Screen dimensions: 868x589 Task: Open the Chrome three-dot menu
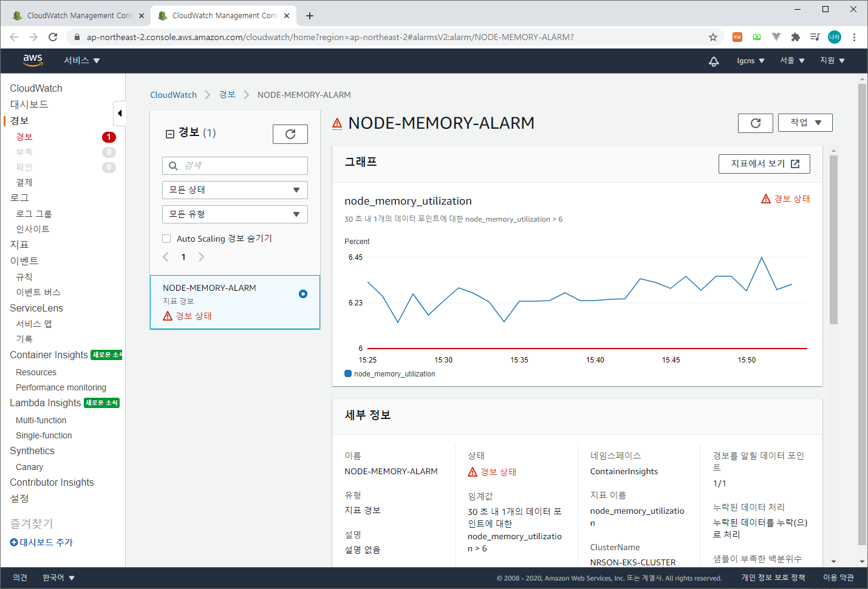[854, 37]
